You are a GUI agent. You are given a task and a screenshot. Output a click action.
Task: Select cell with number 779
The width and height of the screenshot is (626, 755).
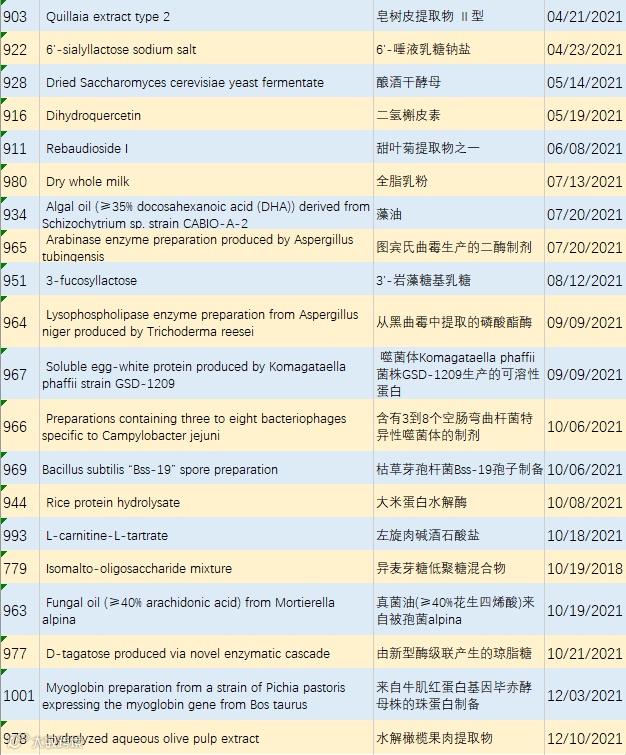pos(20,568)
